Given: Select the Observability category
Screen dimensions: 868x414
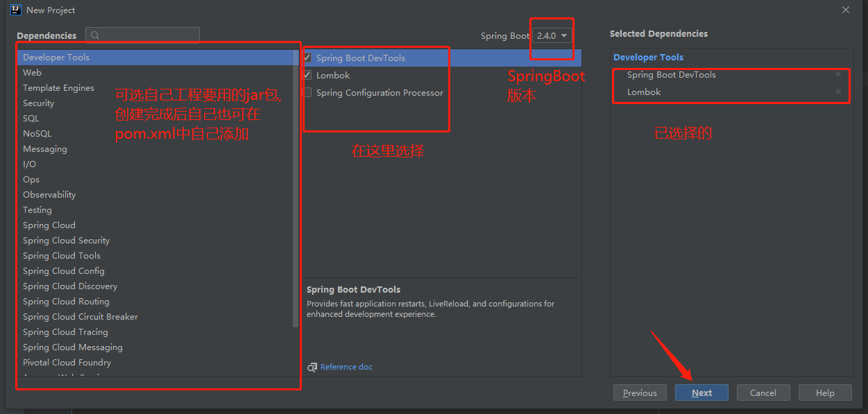Looking at the screenshot, I should point(158,194).
